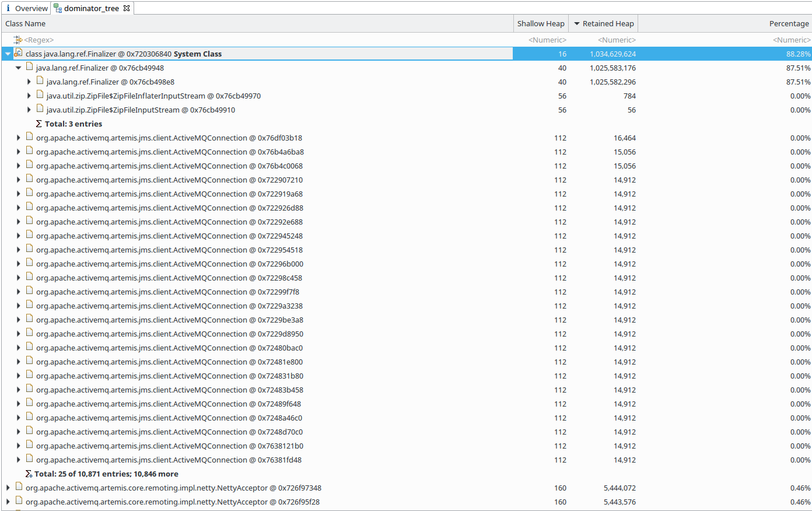Expand ActiveMQConnection @ 0x724831b80

click(x=18, y=376)
